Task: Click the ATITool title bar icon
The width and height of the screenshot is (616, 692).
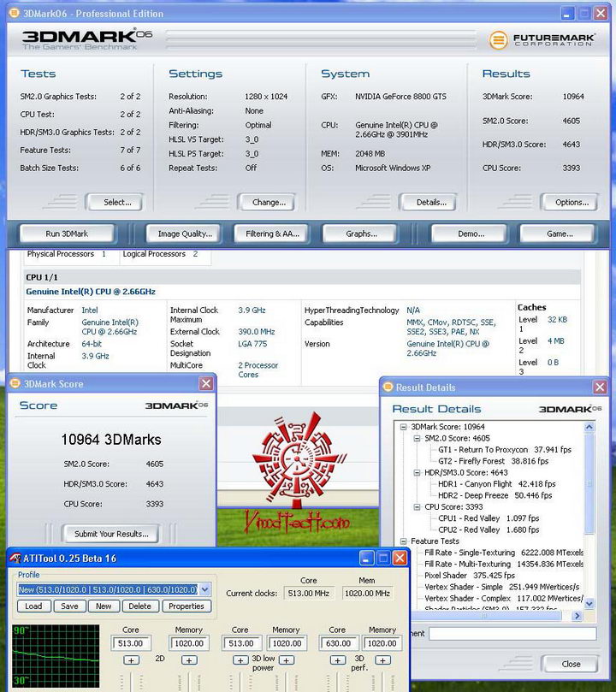Action: [15, 559]
